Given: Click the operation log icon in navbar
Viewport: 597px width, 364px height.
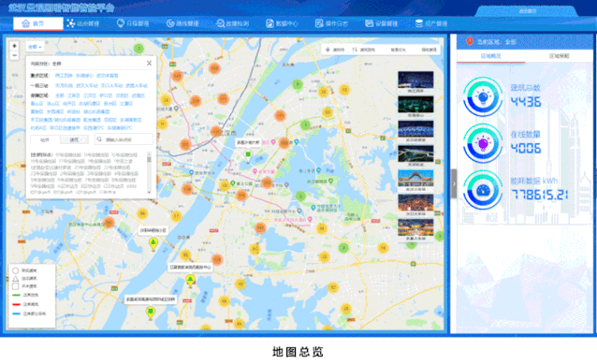Looking at the screenshot, I should click(x=319, y=23).
